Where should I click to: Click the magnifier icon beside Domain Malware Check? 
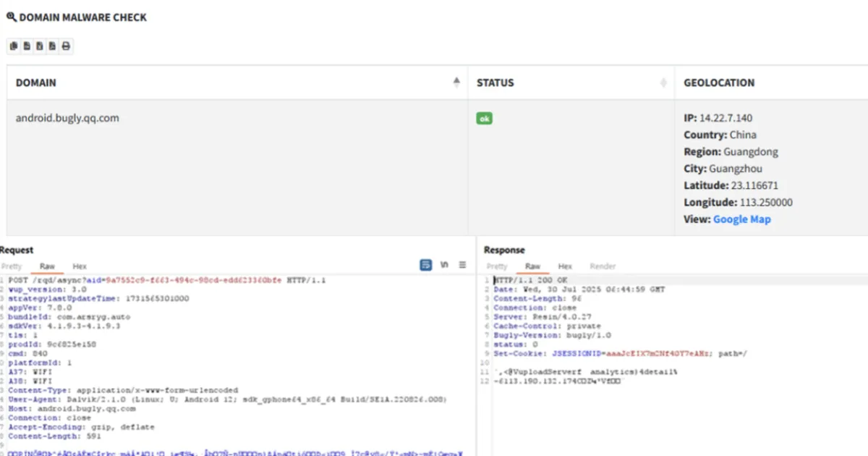tap(11, 17)
